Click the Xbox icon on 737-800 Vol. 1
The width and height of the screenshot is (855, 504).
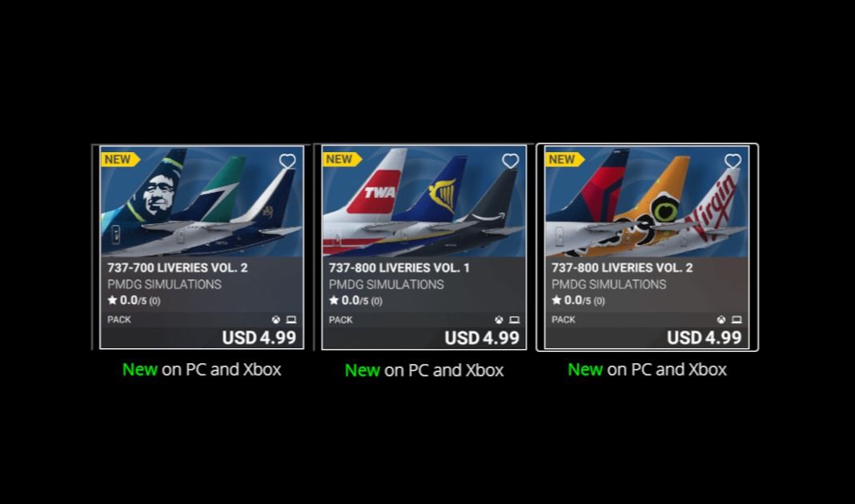tap(499, 320)
